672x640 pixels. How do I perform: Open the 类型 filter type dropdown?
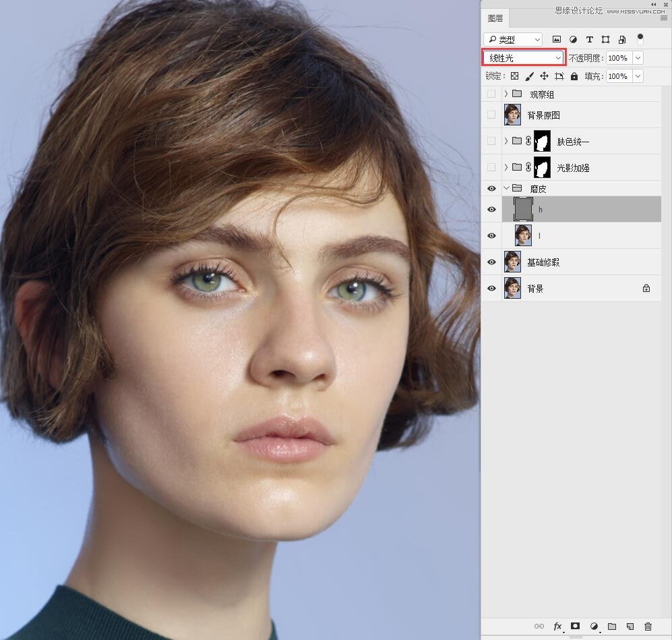pyautogui.click(x=513, y=39)
